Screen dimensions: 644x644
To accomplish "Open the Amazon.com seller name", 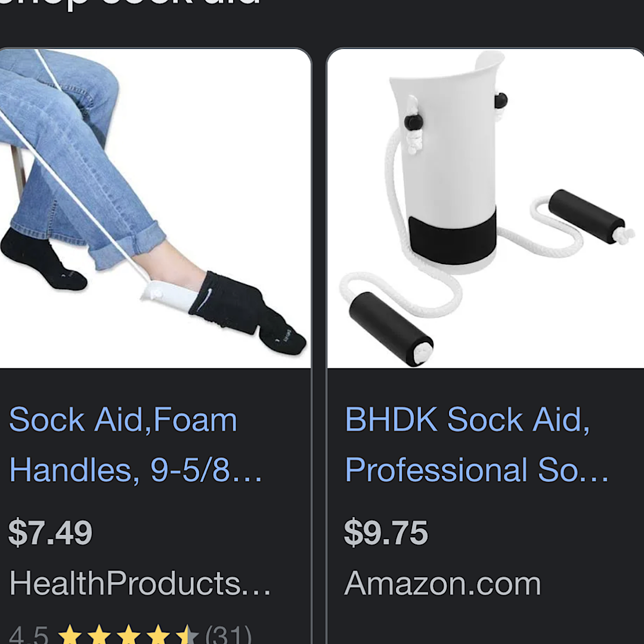I will point(442,583).
